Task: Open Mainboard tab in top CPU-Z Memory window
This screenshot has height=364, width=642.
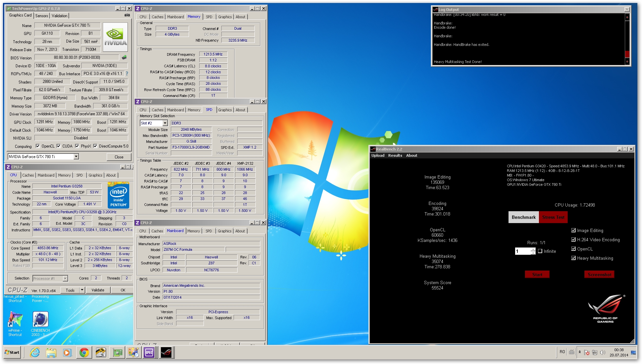Action: coord(175,17)
